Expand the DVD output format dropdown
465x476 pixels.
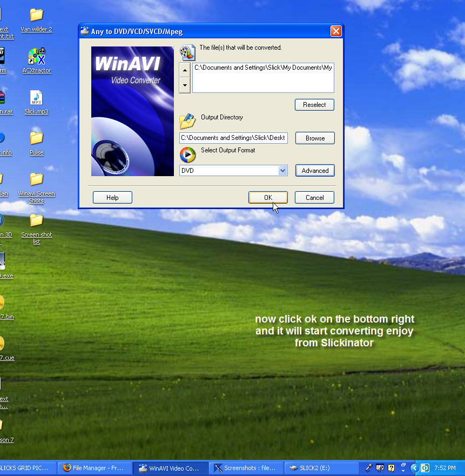point(282,171)
